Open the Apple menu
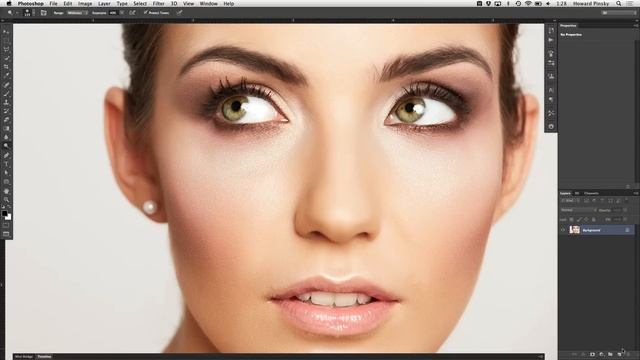Screen dimensions: 640x360 9,4
